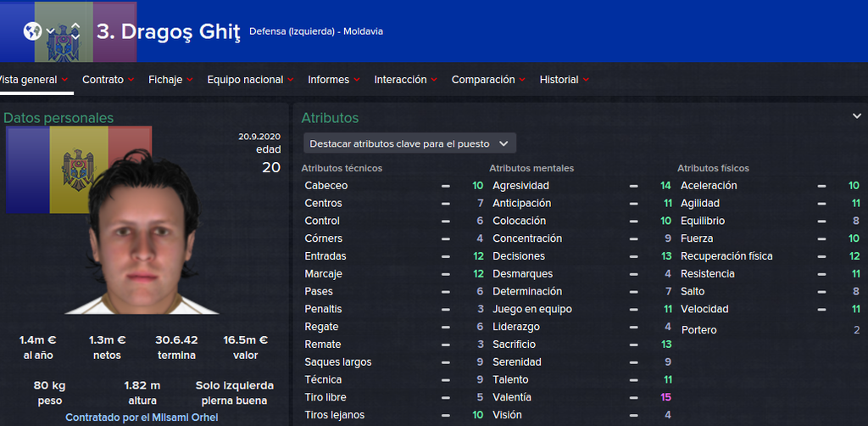Click the trend dash icon beside Valentía
This screenshot has height=426, width=868.
pos(633,397)
